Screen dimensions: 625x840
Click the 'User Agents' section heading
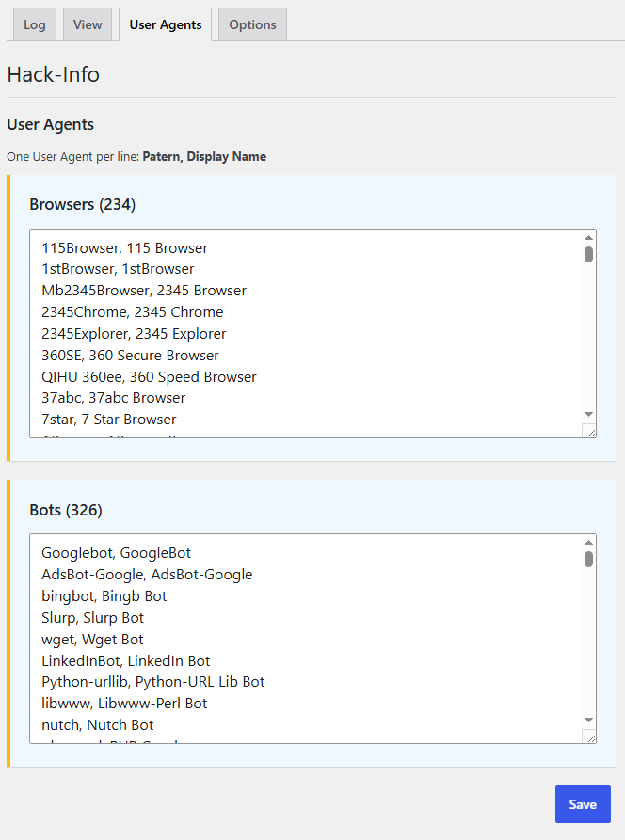coord(51,124)
